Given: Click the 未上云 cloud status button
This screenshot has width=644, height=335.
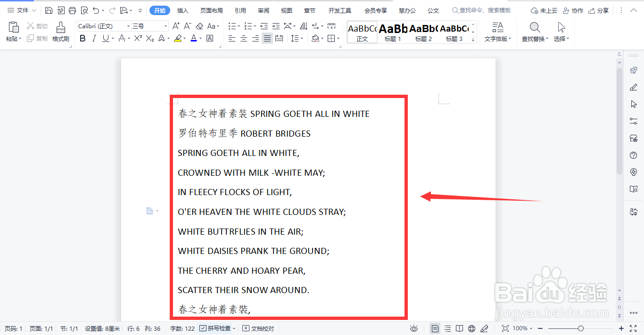Looking at the screenshot, I should (x=544, y=10).
